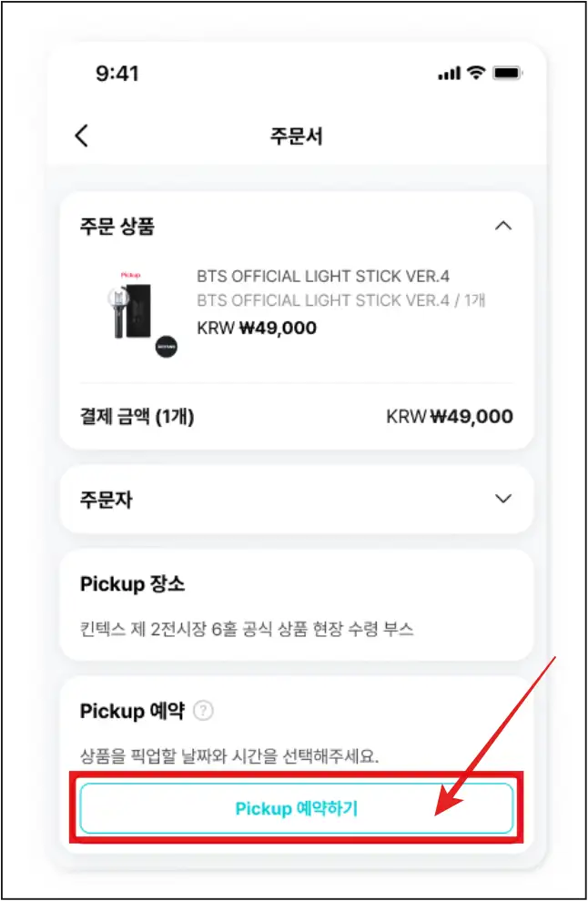The image size is (588, 901).
Task: Collapse the 주문 상품 section chevron
Action: pyautogui.click(x=502, y=227)
